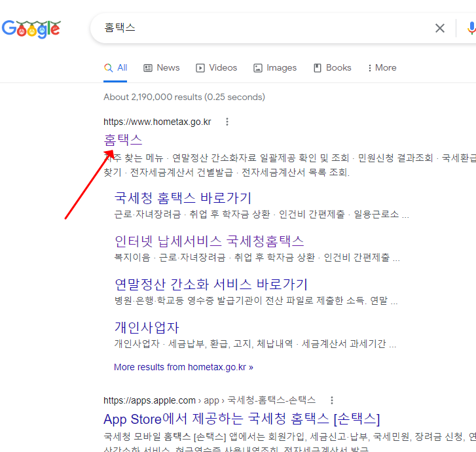The width and height of the screenshot is (476, 452).
Task: Click the News tab newspaper icon
Action: pyautogui.click(x=148, y=68)
